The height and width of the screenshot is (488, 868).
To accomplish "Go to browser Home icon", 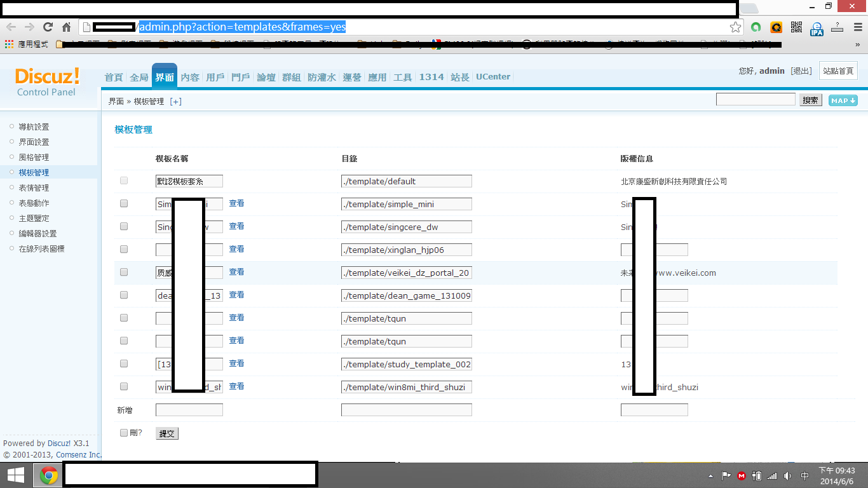I will [x=66, y=27].
